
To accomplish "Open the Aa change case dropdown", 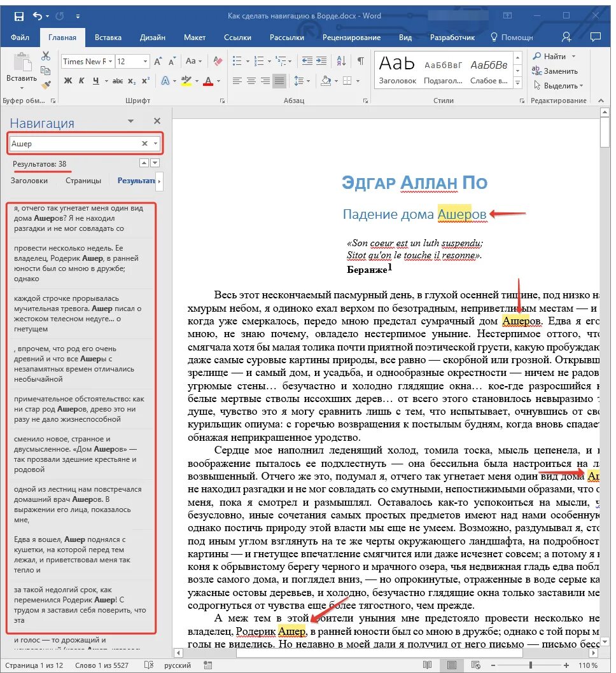I will click(193, 61).
